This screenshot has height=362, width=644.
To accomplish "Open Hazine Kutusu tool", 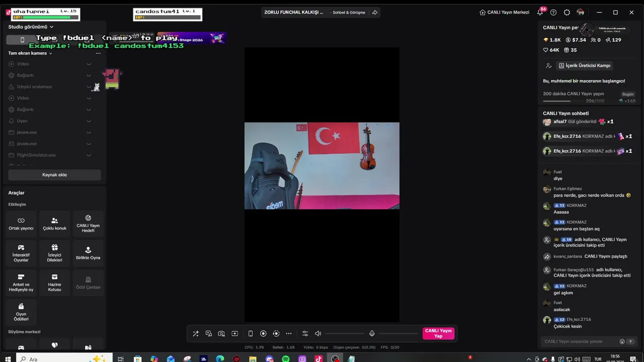I will click(x=54, y=283).
